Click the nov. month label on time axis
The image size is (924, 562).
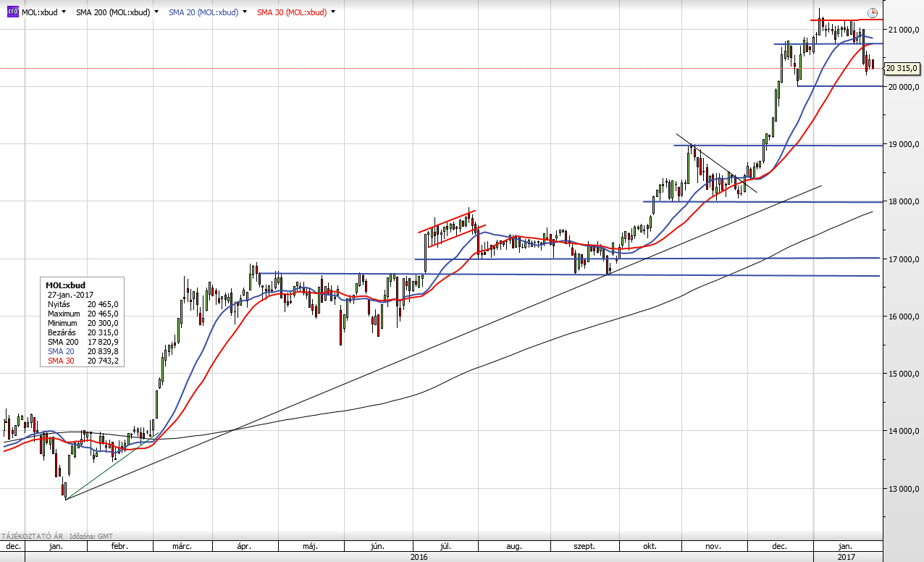pos(714,546)
